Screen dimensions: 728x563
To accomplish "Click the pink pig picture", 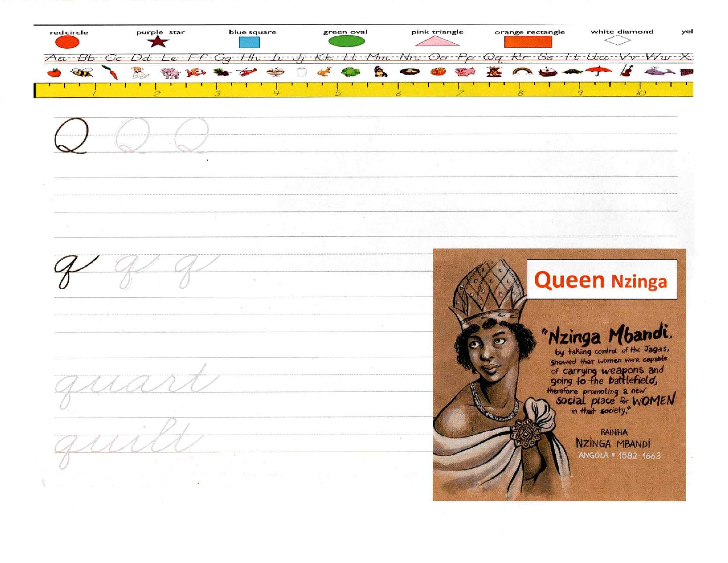I will pyautogui.click(x=464, y=72).
